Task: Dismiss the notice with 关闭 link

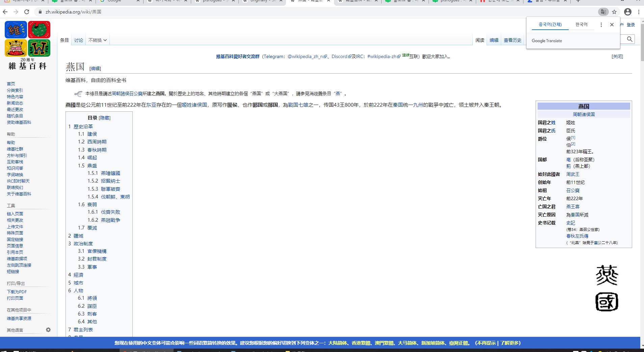Action: tap(617, 56)
